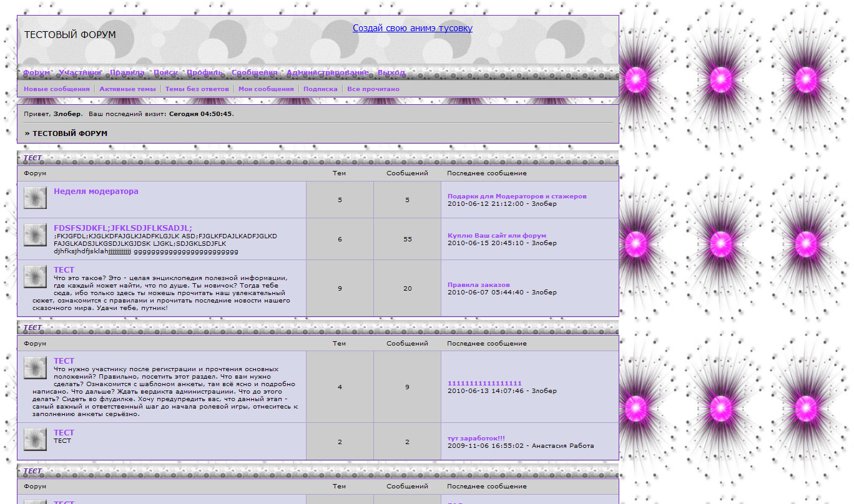
Task: Click the icon of the ТЕСТ forum with 2 topics
Action: pyautogui.click(x=35, y=440)
